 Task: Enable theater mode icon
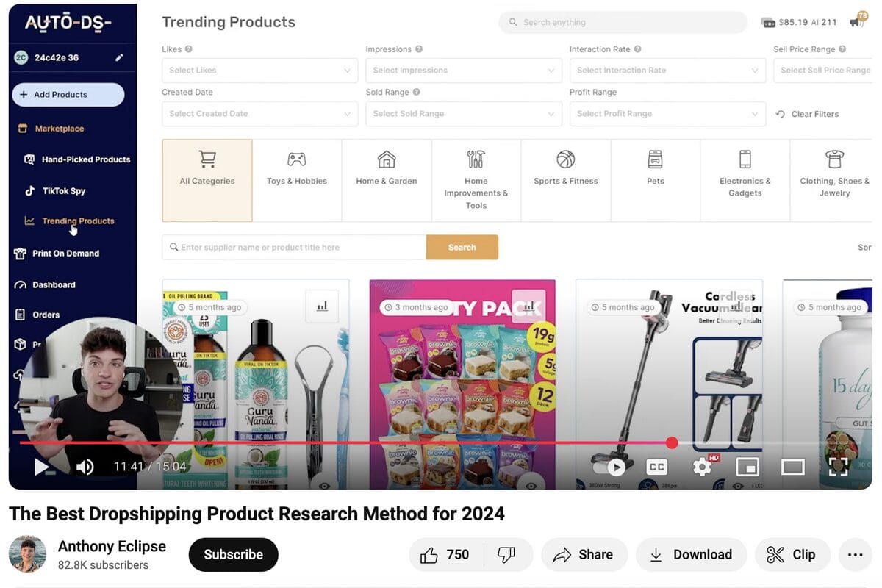point(793,467)
